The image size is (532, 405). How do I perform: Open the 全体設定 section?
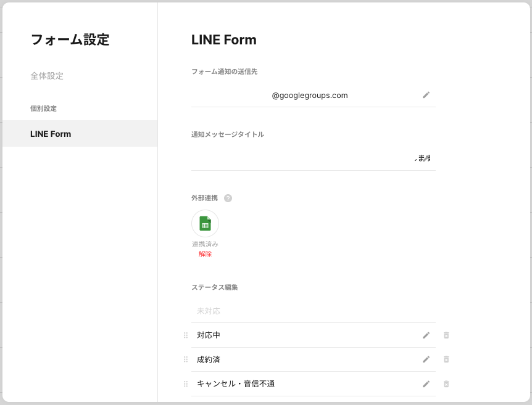tap(47, 76)
